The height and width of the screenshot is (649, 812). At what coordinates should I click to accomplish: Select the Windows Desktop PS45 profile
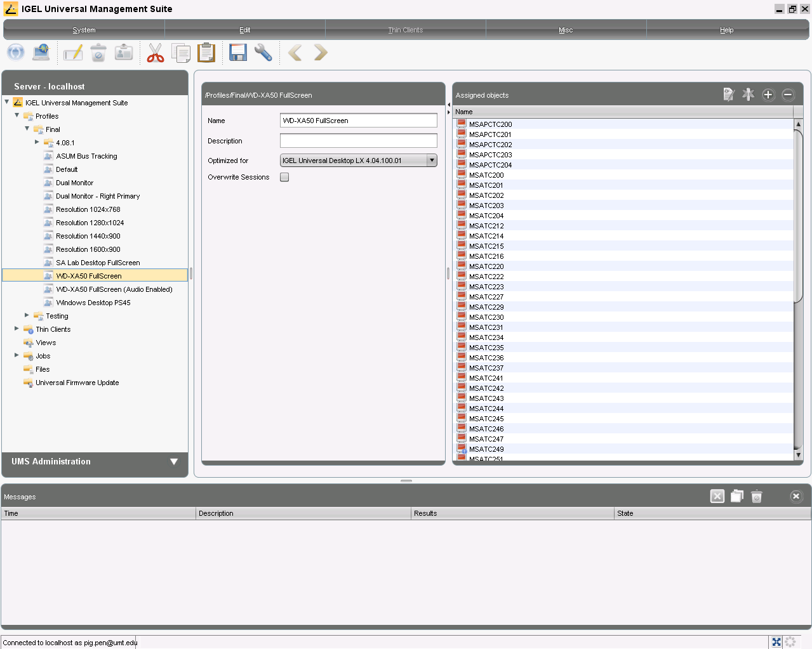tap(93, 303)
